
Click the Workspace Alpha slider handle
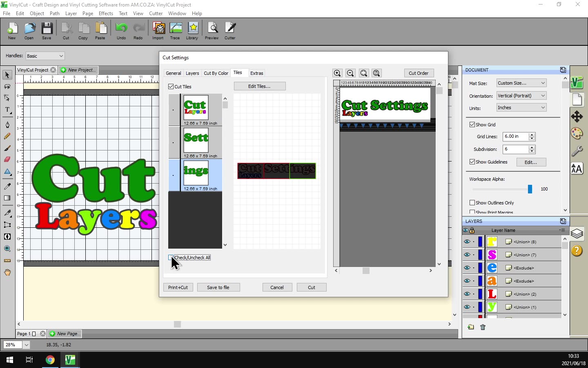click(x=530, y=189)
